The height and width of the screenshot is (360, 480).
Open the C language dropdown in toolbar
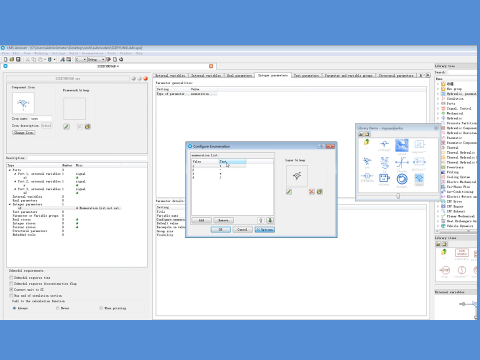[81, 59]
